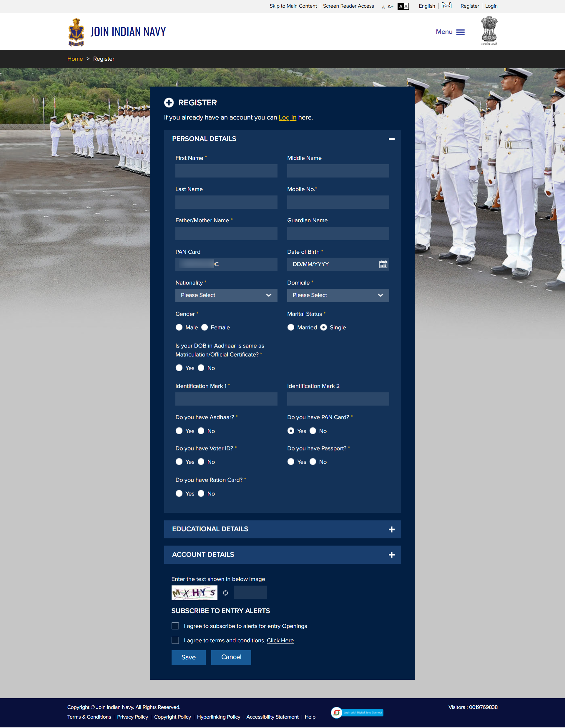Image resolution: width=565 pixels, height=728 pixels.
Task: Check the subscribe to entry alerts box
Action: pyautogui.click(x=175, y=626)
